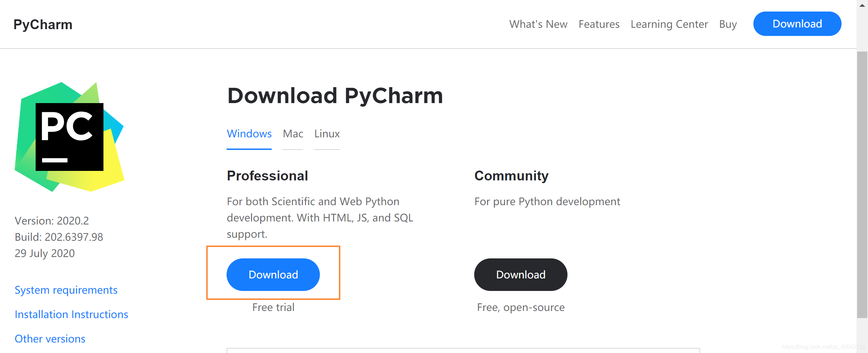Open the What's New page
This screenshot has width=868, height=353.
point(538,24)
